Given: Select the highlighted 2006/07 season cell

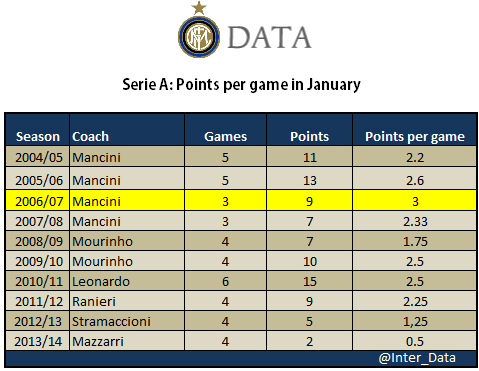Looking at the screenshot, I should coord(38,201).
